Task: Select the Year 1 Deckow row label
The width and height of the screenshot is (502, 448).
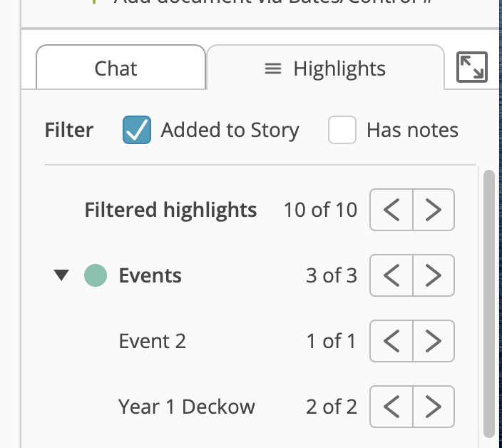Action: pyautogui.click(x=187, y=407)
